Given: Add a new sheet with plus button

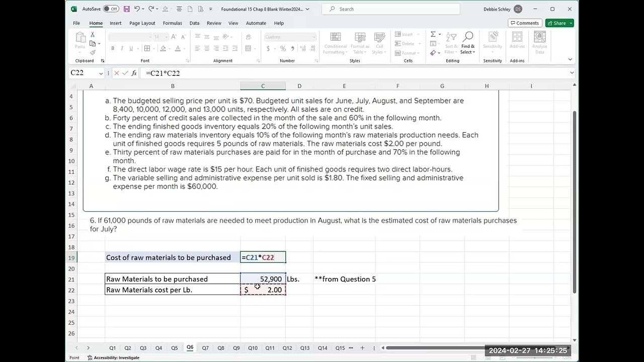Looking at the screenshot, I should (x=362, y=348).
